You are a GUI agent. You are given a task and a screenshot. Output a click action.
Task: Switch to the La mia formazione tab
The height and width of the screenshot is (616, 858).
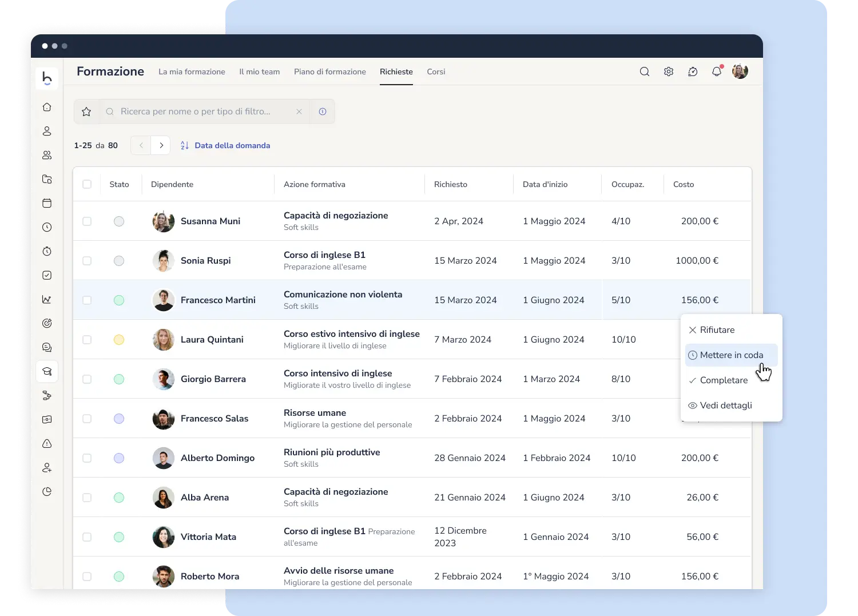point(192,71)
